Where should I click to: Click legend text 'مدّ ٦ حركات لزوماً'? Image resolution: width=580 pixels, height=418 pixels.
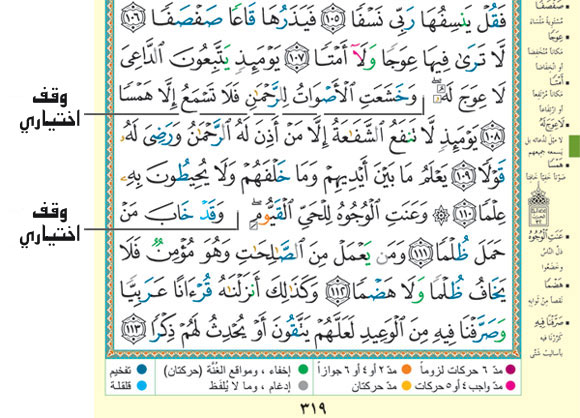point(462,370)
